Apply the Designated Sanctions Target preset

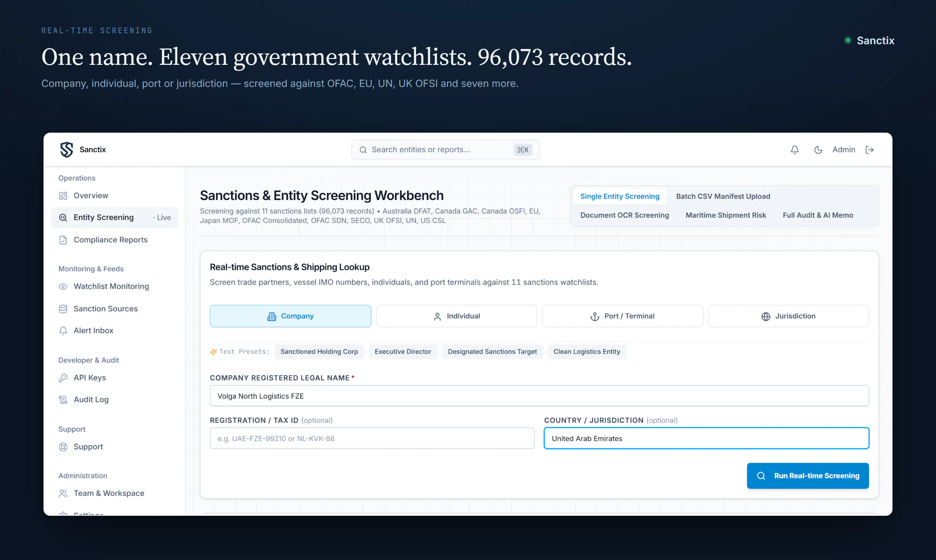point(492,352)
